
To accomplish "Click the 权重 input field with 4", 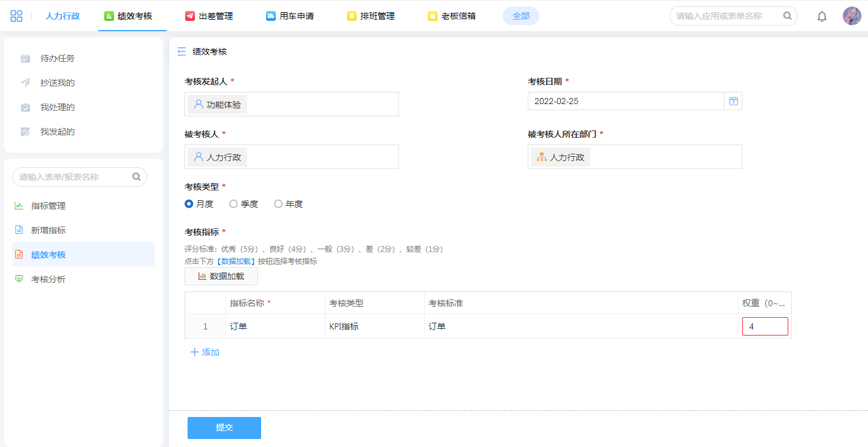I will pyautogui.click(x=765, y=326).
